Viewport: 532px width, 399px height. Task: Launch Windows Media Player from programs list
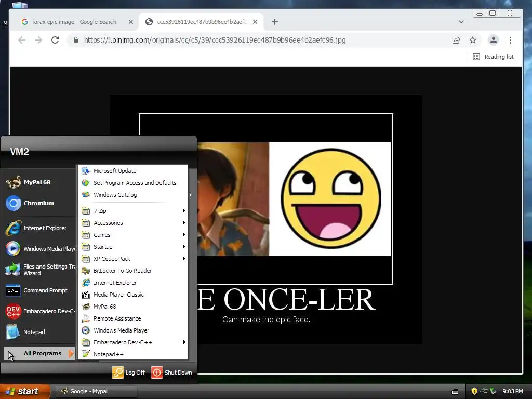pos(132,330)
